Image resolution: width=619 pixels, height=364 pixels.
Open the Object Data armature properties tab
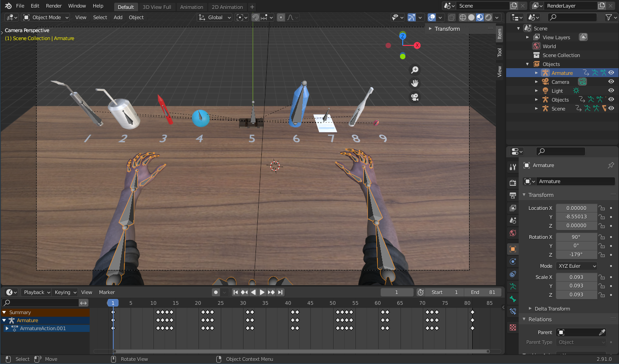pos(513,286)
